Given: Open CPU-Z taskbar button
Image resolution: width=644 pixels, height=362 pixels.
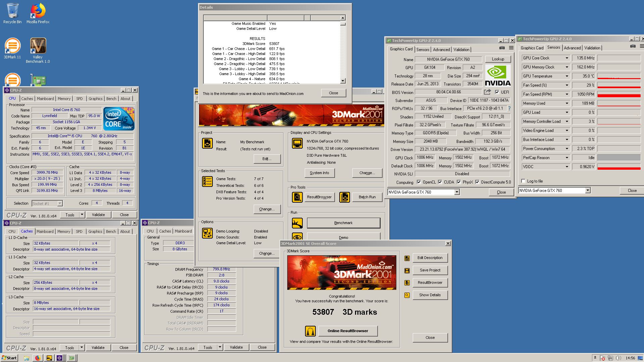Looking at the screenshot, I should 59,358.
